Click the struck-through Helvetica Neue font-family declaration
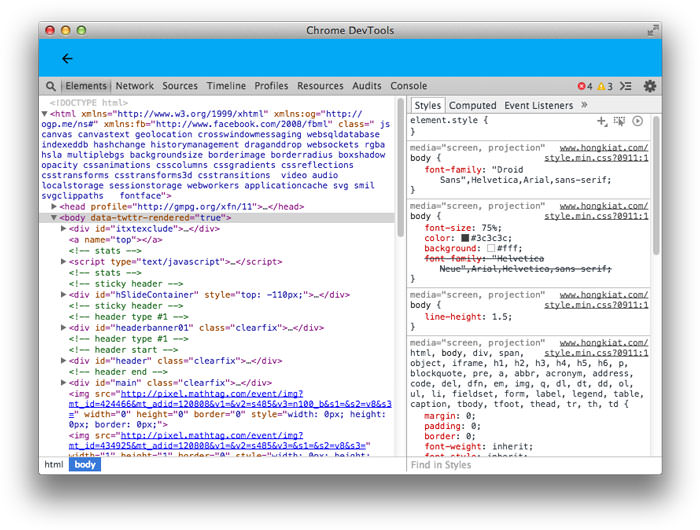The image size is (700, 530). point(517,263)
